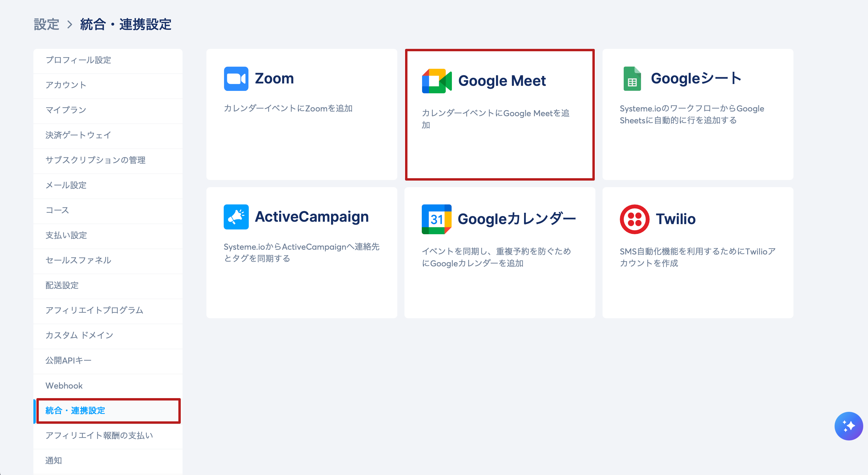
Task: Click the Google Meet logo icon
Action: point(436,81)
